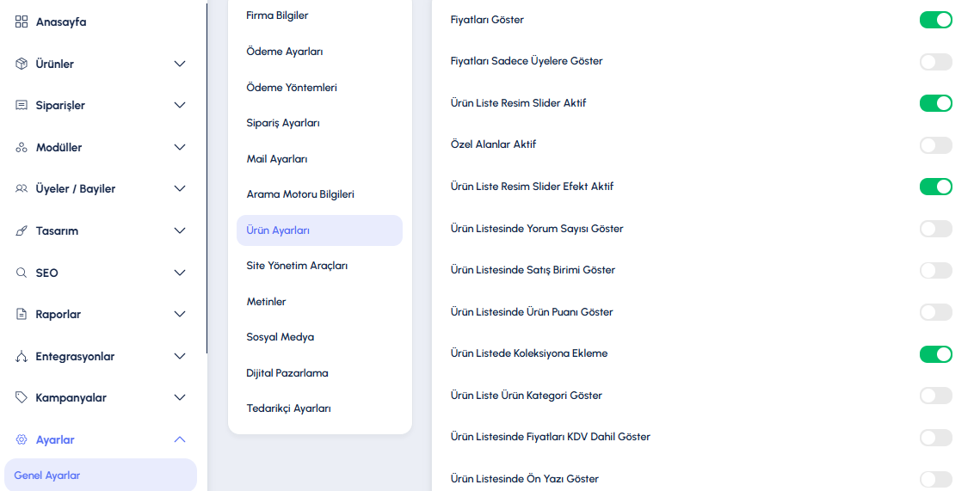Collapse the Ayarlar section chevron
Screen dimensions: 980x491
pyautogui.click(x=179, y=439)
